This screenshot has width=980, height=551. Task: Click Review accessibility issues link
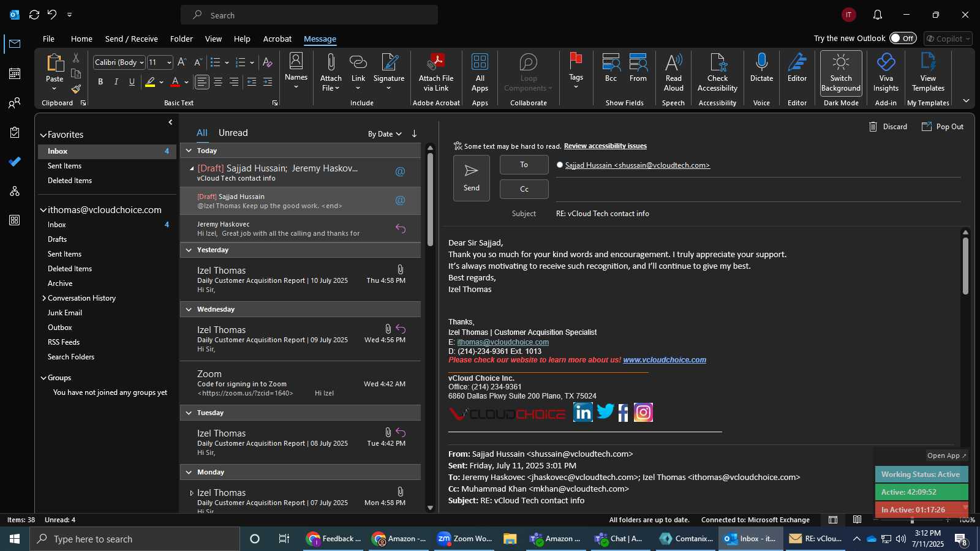605,146
